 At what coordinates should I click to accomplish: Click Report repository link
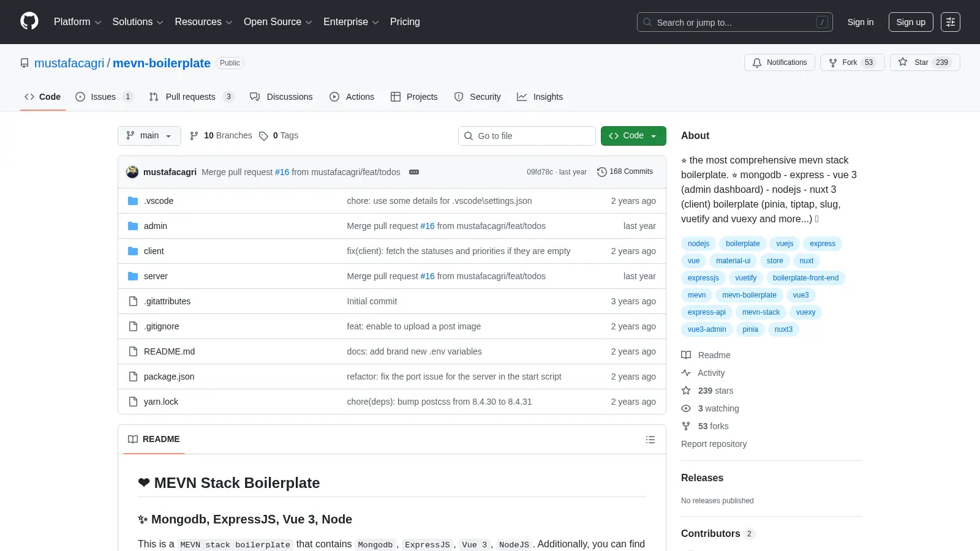[714, 444]
